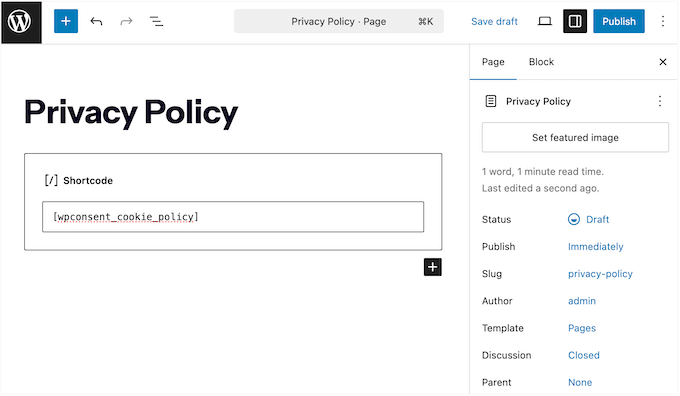
Task: Undo the last change
Action: (x=96, y=21)
